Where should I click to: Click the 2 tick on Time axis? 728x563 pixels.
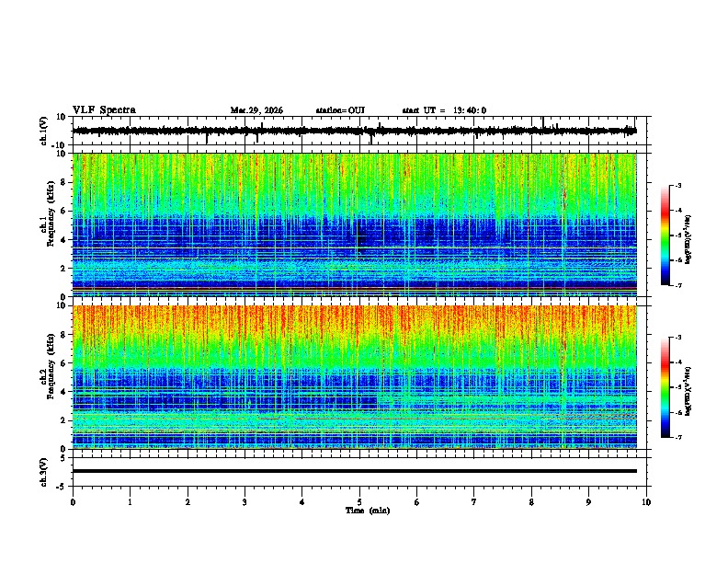click(x=188, y=502)
